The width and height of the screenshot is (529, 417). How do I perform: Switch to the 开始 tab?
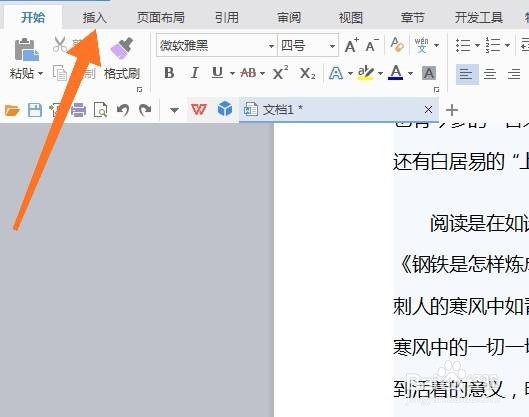pos(33,18)
